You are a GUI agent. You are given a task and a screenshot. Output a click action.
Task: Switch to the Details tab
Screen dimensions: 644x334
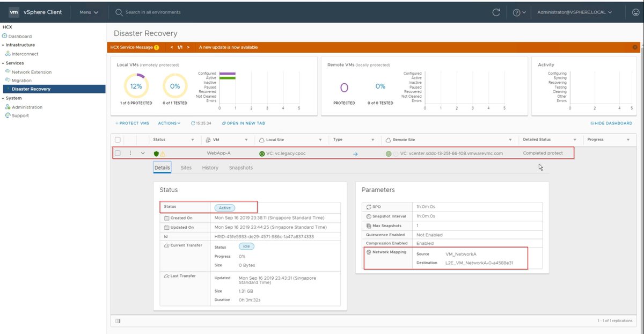click(162, 168)
